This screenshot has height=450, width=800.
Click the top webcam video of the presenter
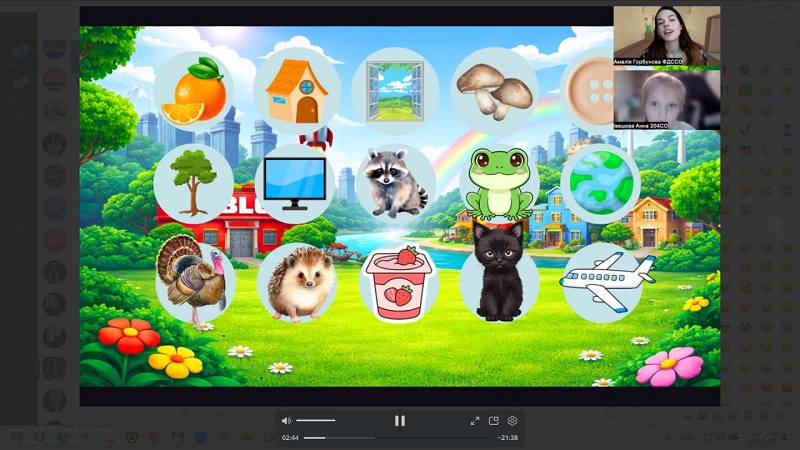(x=666, y=36)
